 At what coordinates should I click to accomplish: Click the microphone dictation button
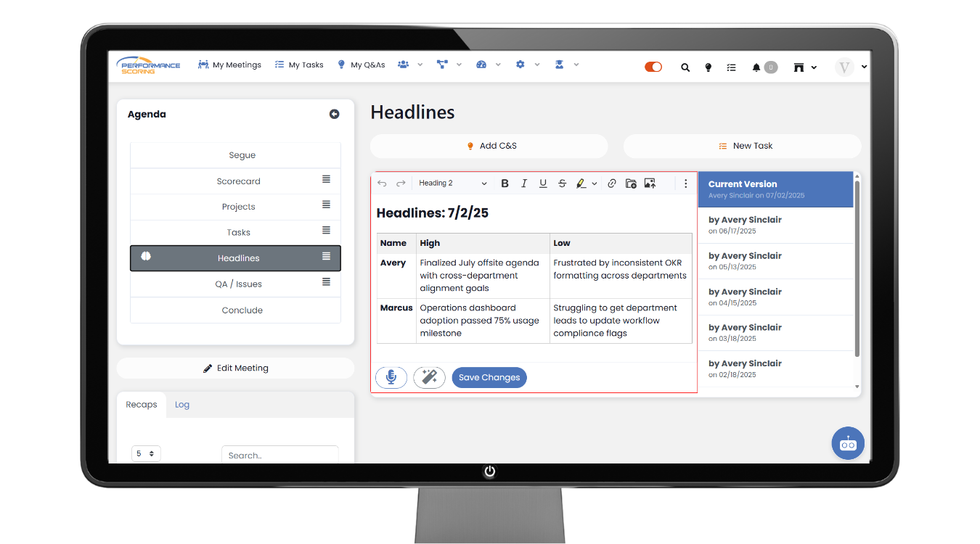tap(391, 377)
